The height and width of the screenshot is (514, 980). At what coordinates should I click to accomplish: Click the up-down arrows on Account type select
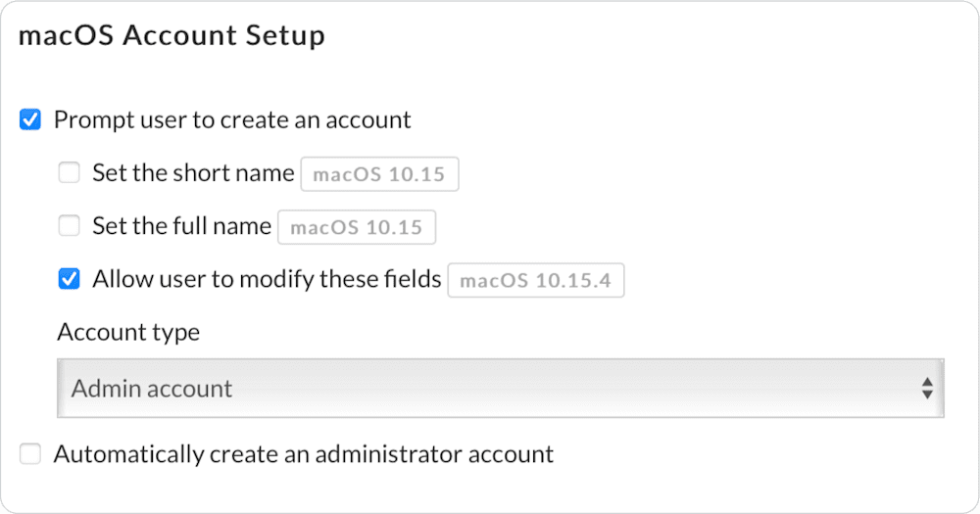tap(926, 389)
